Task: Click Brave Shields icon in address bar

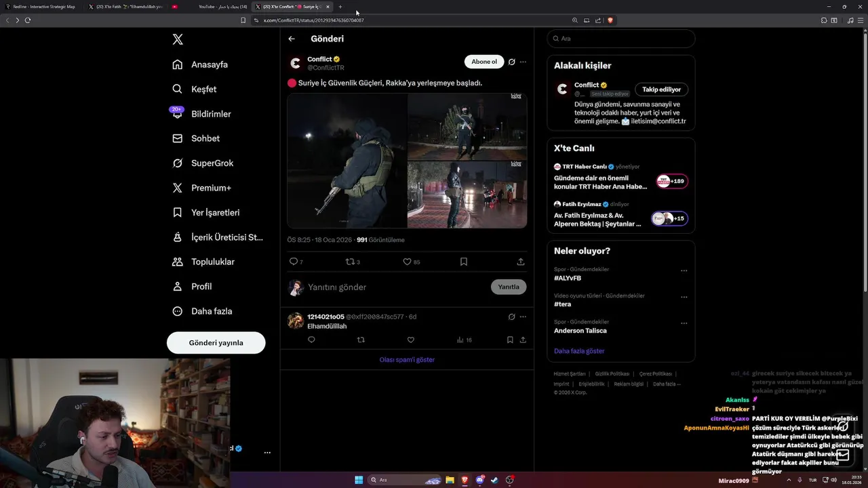Action: [x=610, y=20]
